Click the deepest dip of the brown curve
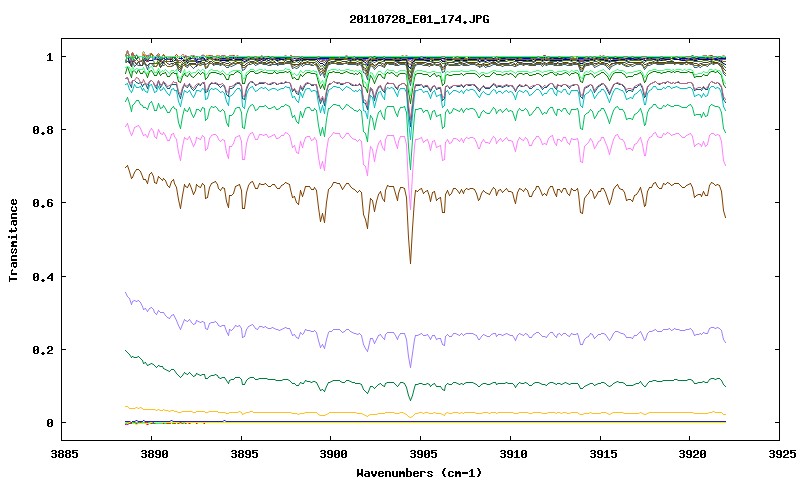Image resolution: width=800 pixels, height=480 pixels. point(410,262)
